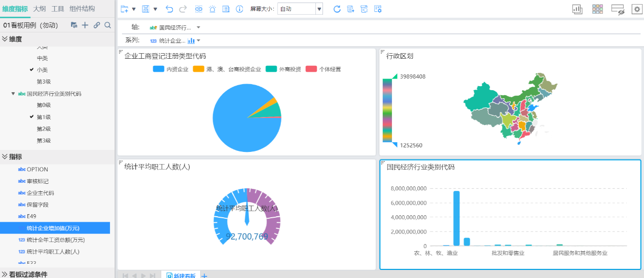Click the 新建看板 sheet tab at the bottom
Image resolution: width=644 pixels, height=278 pixels.
click(x=181, y=275)
